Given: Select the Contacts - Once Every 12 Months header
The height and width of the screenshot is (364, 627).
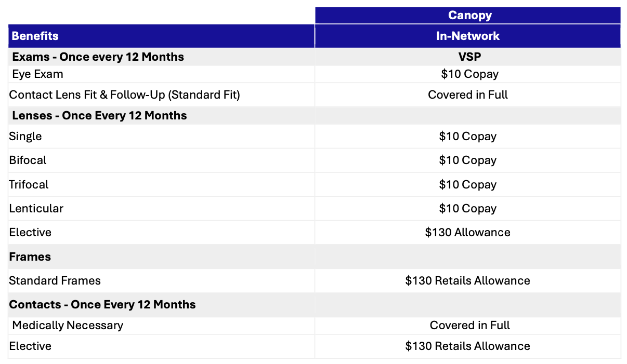Looking at the screenshot, I should (x=102, y=305).
